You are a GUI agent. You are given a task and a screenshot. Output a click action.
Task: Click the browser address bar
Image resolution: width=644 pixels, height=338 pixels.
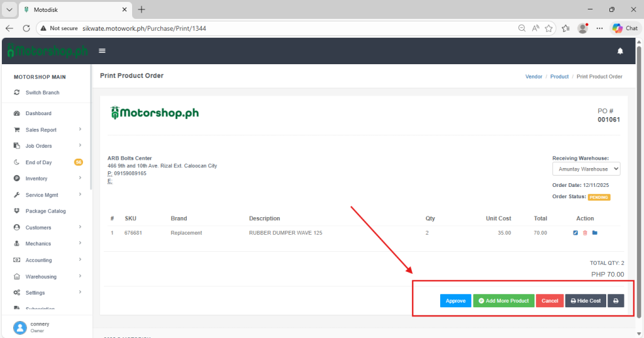click(283, 28)
